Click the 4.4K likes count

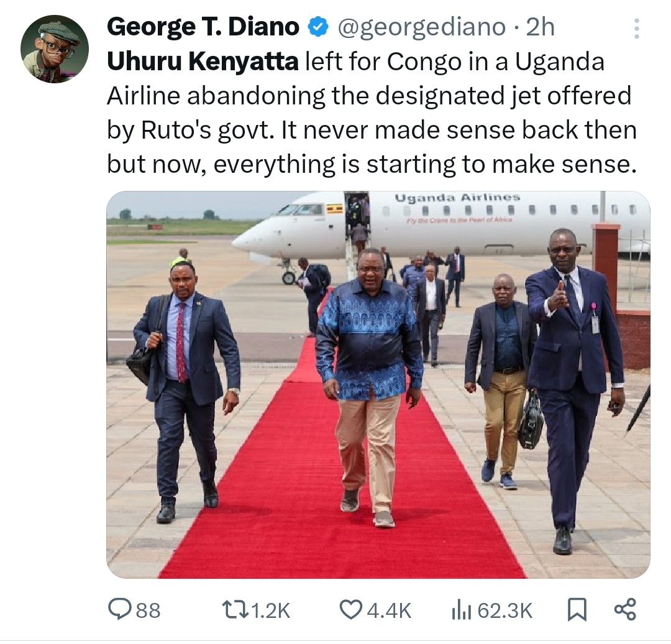click(x=389, y=610)
